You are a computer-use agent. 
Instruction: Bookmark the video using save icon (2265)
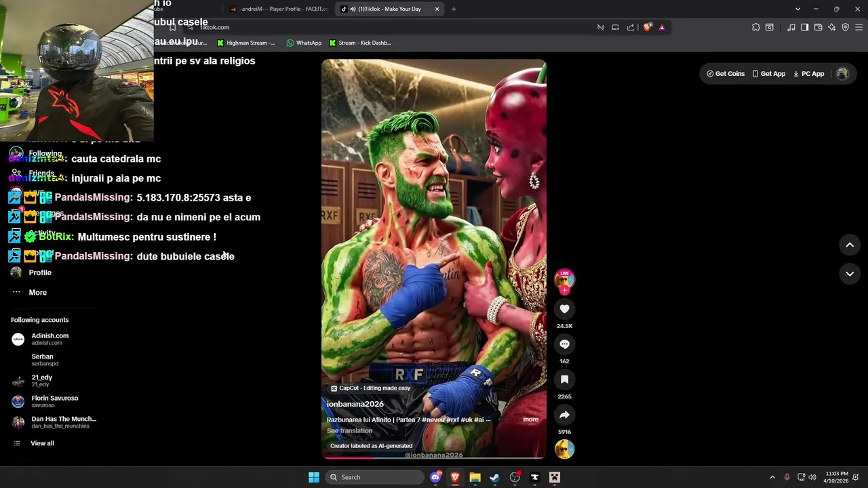tap(564, 380)
